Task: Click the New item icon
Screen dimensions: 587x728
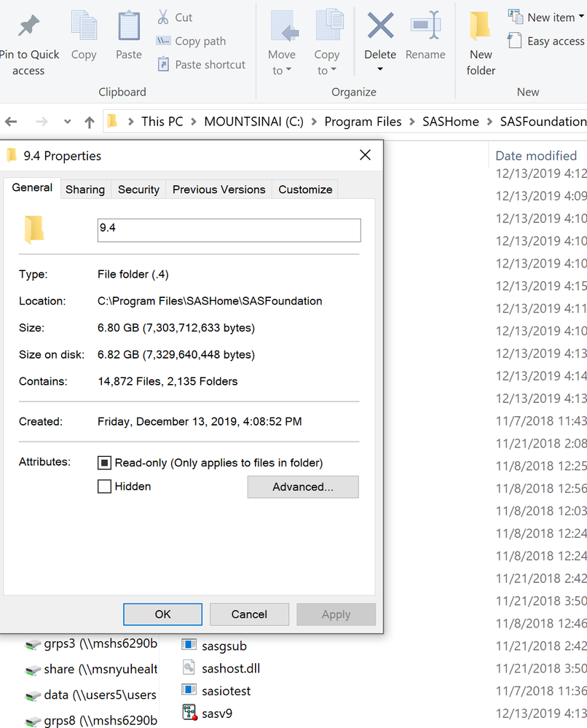Action: pos(516,17)
